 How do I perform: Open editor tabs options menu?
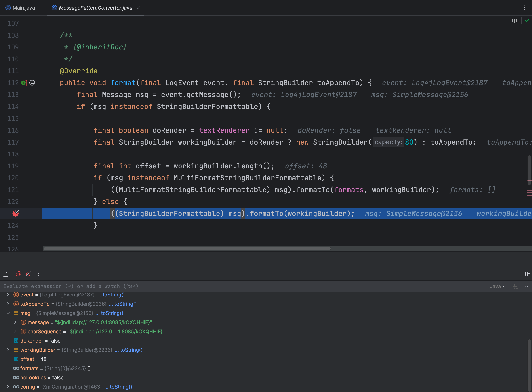[x=525, y=8]
